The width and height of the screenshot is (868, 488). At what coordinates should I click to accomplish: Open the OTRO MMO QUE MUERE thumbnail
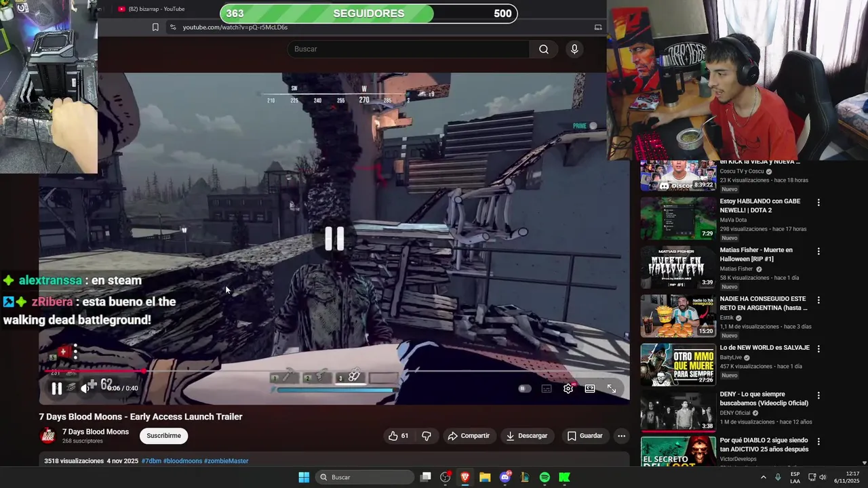678,365
